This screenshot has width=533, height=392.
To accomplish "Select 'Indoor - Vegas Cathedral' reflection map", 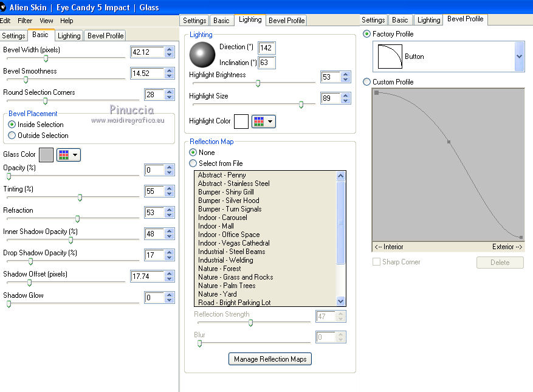I will 234,243.
